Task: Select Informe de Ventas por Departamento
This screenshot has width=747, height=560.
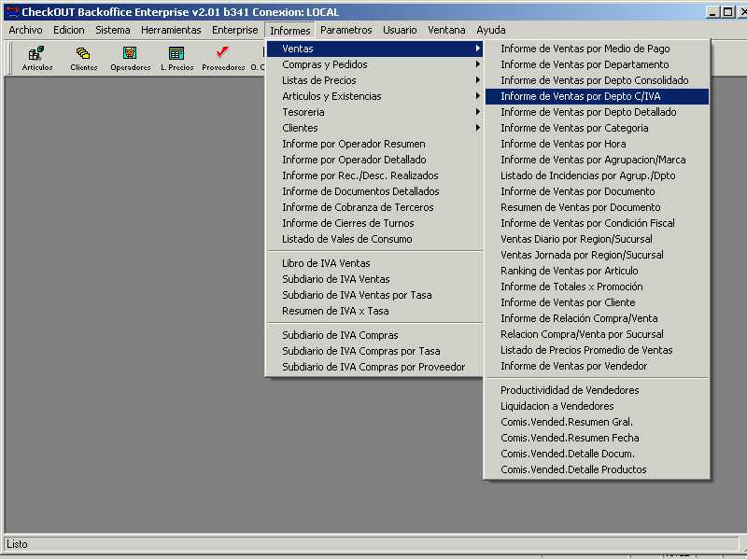Action: 597,64
